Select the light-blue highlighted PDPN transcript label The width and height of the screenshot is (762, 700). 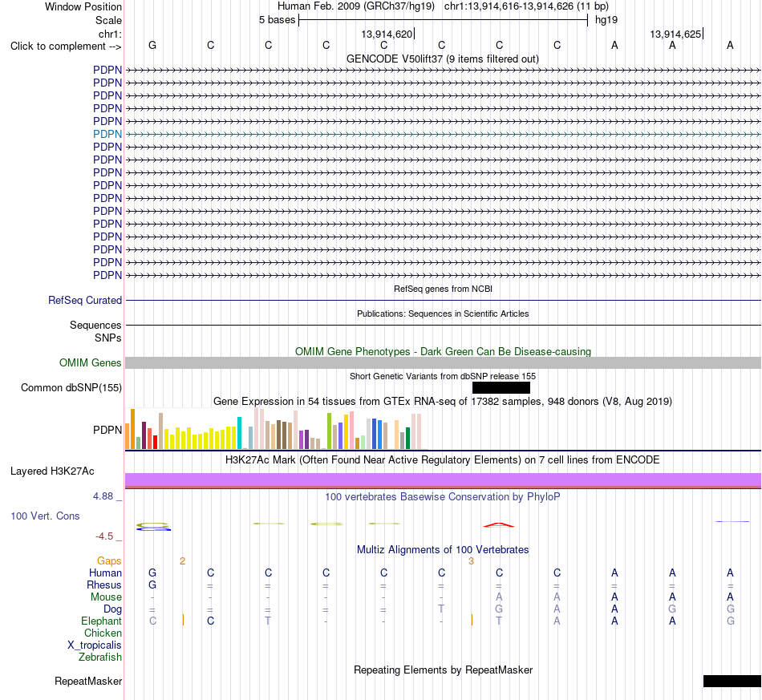tap(107, 134)
